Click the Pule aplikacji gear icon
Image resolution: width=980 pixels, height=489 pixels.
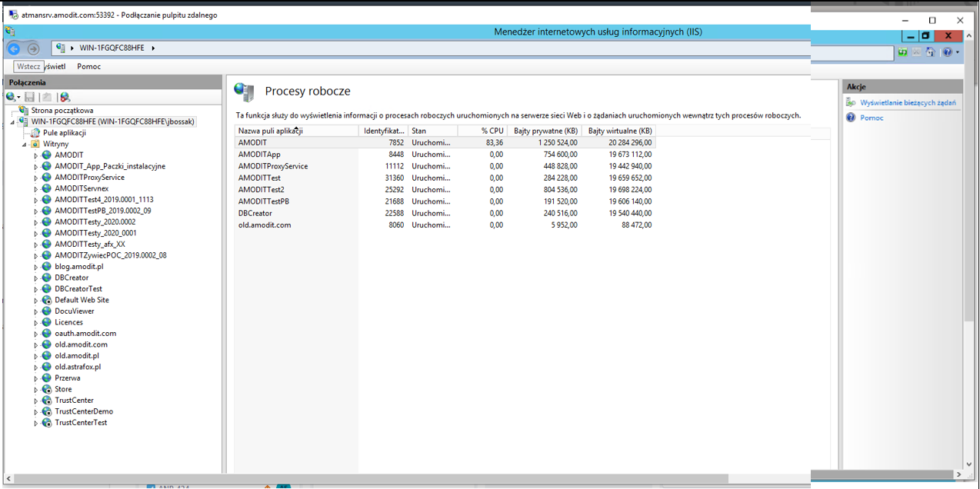pos(35,133)
